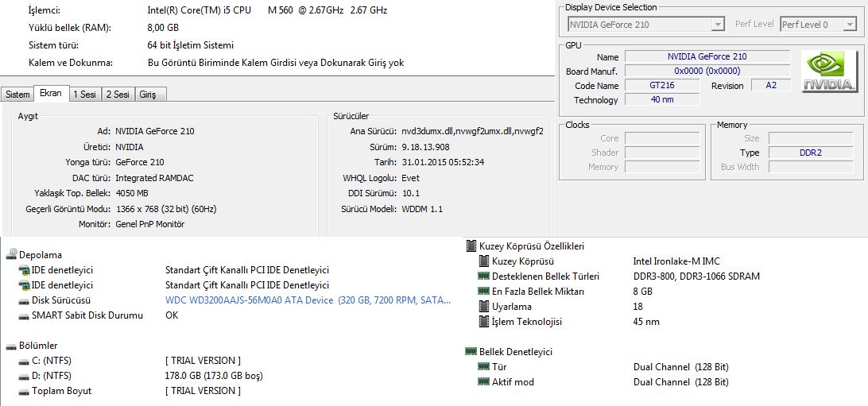This screenshot has height=406, width=868.
Task: Click the İşlem Teknolojisi row icon
Action: coord(484,322)
